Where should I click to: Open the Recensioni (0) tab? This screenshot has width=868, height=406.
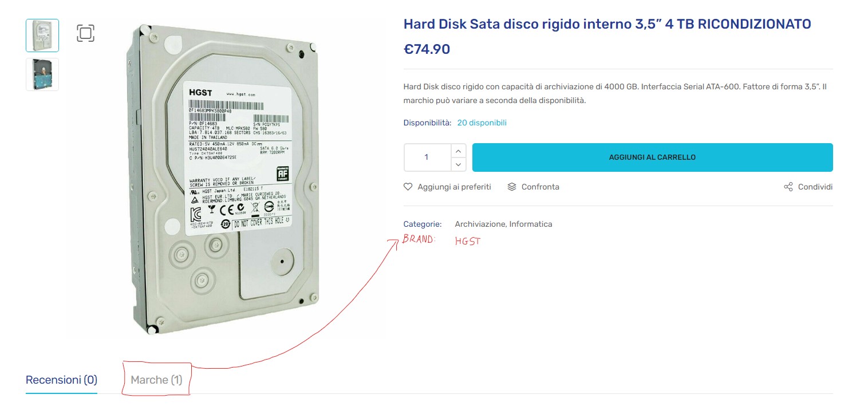[x=61, y=380]
